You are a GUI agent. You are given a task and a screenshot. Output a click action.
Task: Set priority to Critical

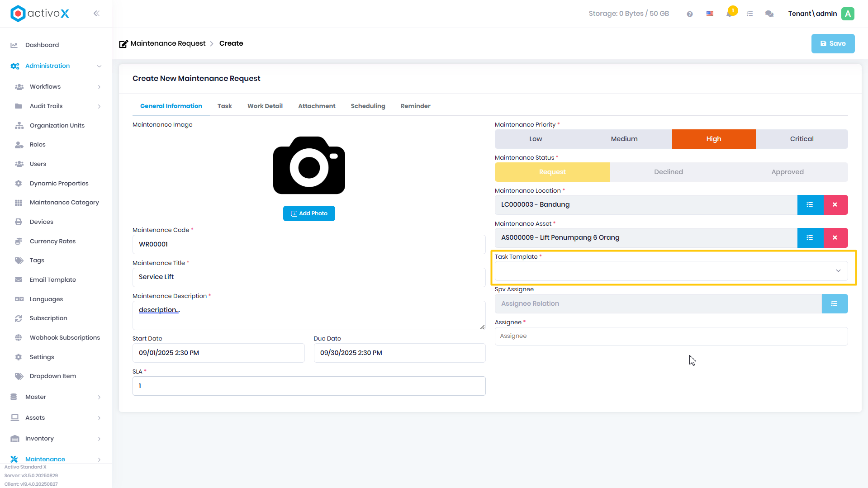point(802,139)
